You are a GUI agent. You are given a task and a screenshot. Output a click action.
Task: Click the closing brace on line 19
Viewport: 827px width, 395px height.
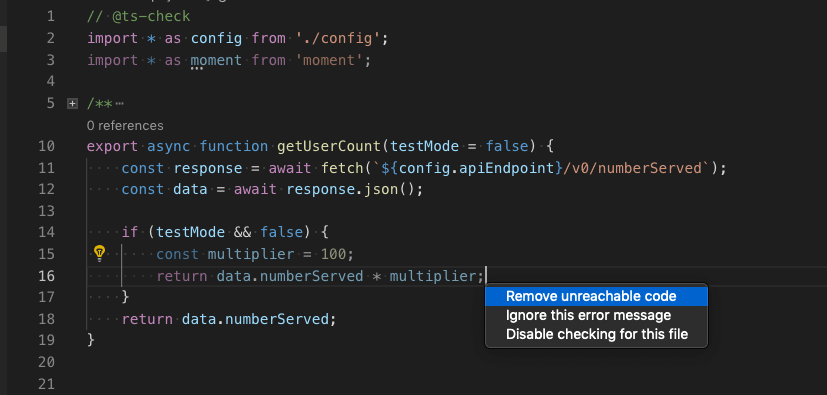pyautogui.click(x=91, y=339)
